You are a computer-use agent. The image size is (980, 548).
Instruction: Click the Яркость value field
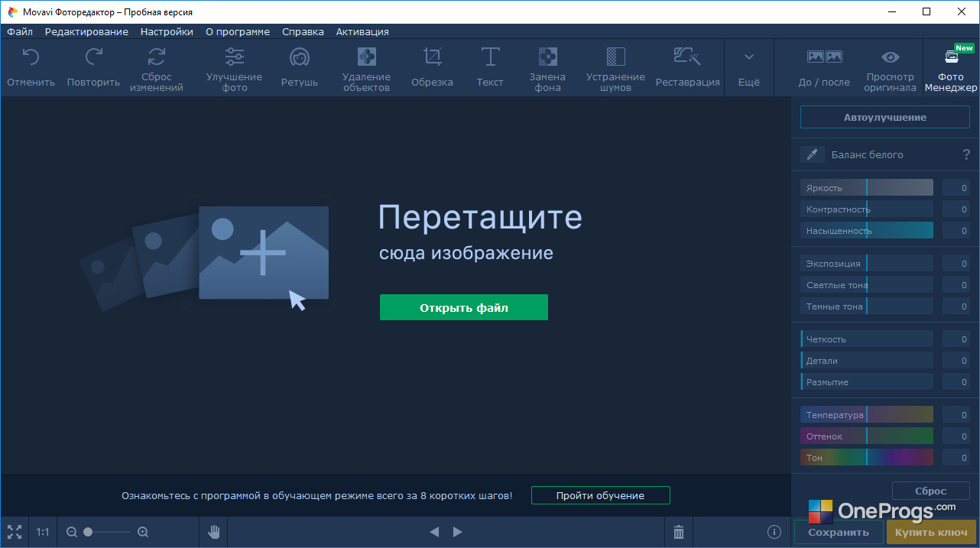(956, 188)
